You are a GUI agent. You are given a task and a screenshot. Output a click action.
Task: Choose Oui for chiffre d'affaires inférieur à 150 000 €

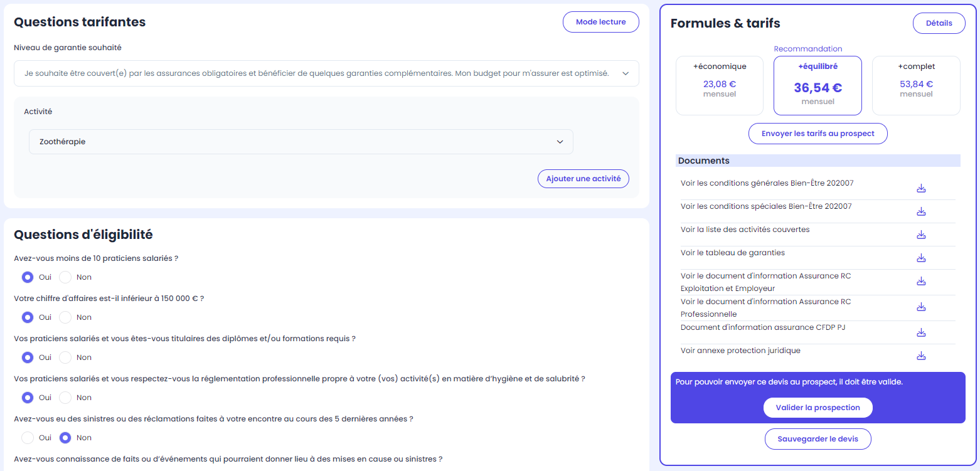point(28,317)
